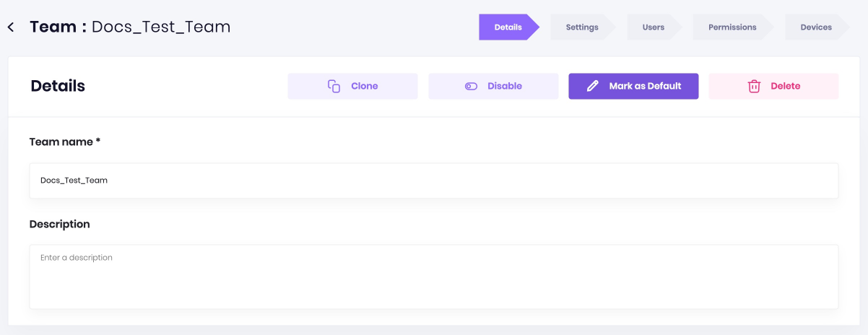Open the Details step tab
Viewport: 868px width, 335px height.
508,27
